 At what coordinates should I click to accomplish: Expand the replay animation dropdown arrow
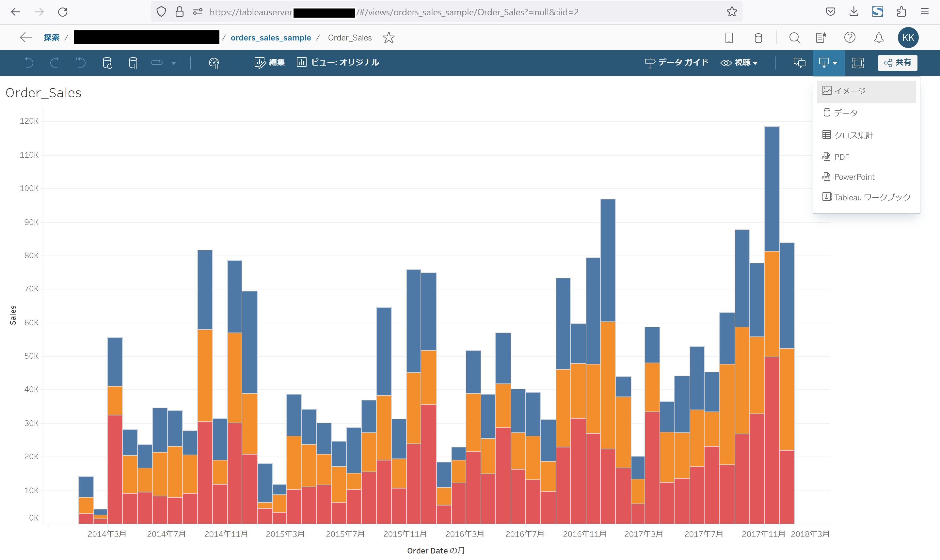[x=174, y=63]
